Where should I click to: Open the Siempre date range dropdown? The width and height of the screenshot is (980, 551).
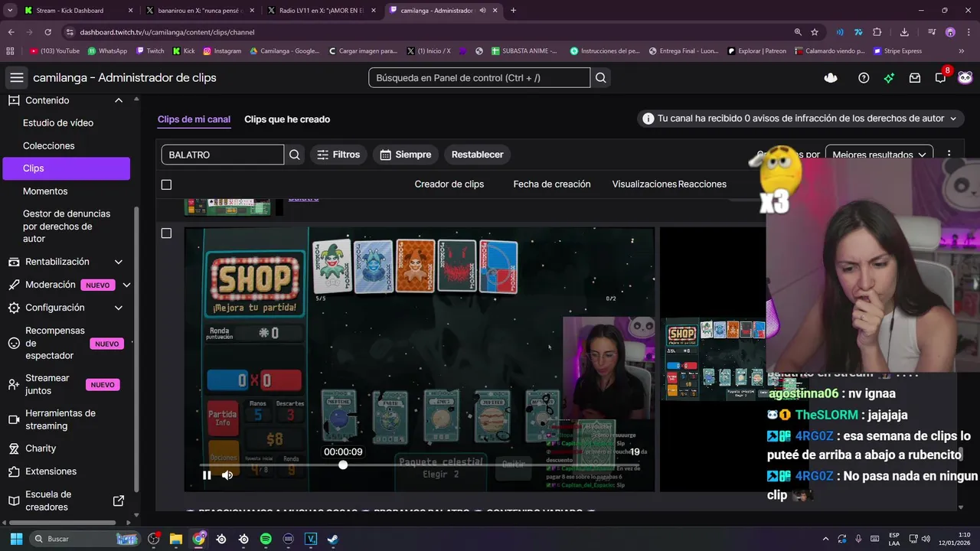coord(405,155)
